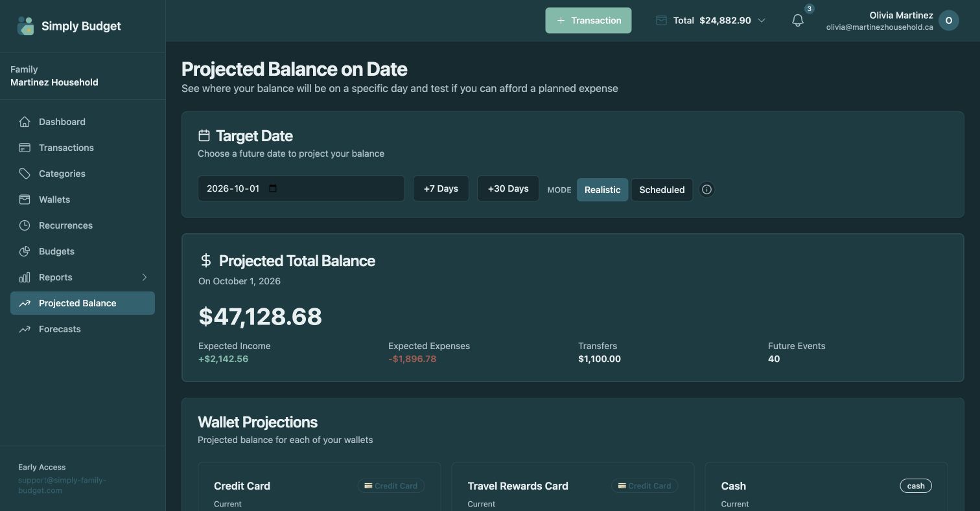Go to Budgets page
The width and height of the screenshot is (980, 511).
coord(82,251)
